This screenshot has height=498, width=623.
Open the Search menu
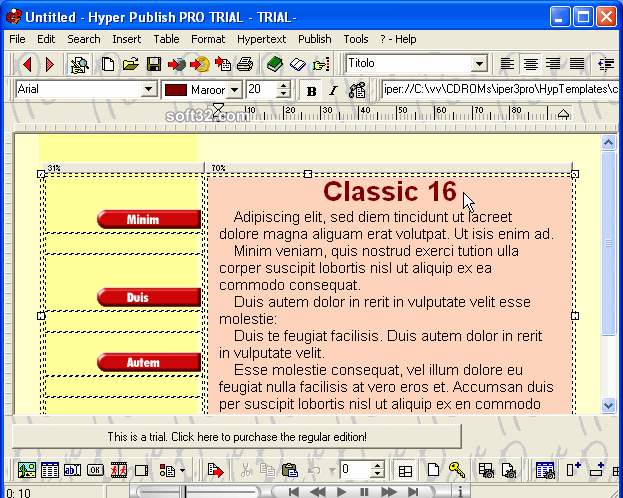(x=84, y=39)
